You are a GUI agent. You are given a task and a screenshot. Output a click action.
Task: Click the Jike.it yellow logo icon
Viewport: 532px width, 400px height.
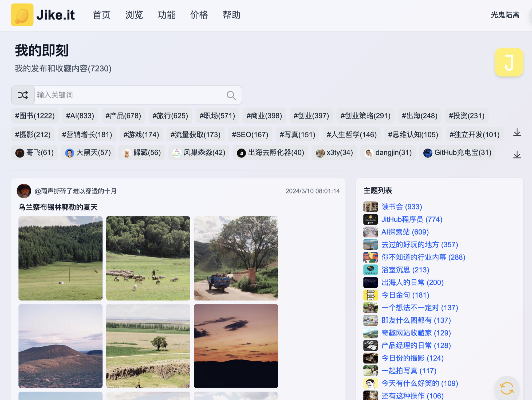coord(22,15)
